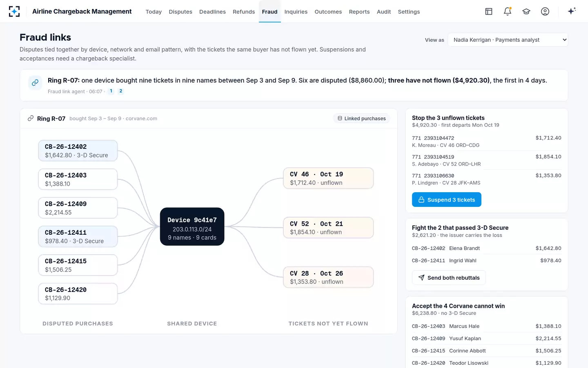Click Send both rebuttals button
The width and height of the screenshot is (588, 368).
point(449,278)
